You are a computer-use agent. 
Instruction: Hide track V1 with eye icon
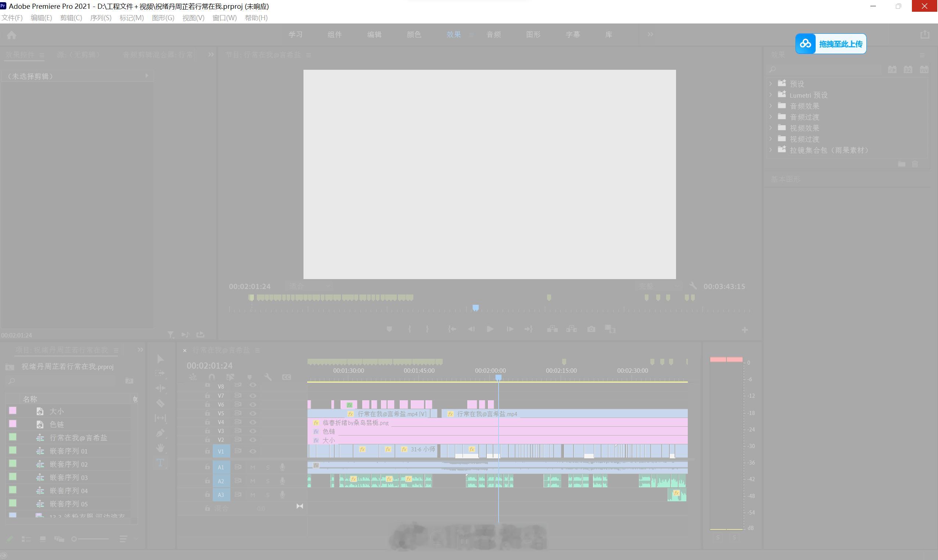point(253,451)
